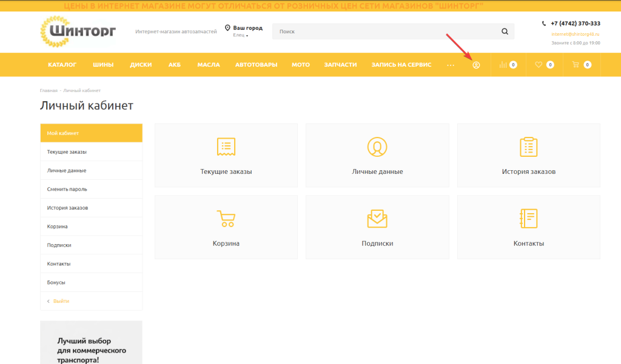
Task: Click the phone number +7 (4742) 370-333
Action: point(576,24)
